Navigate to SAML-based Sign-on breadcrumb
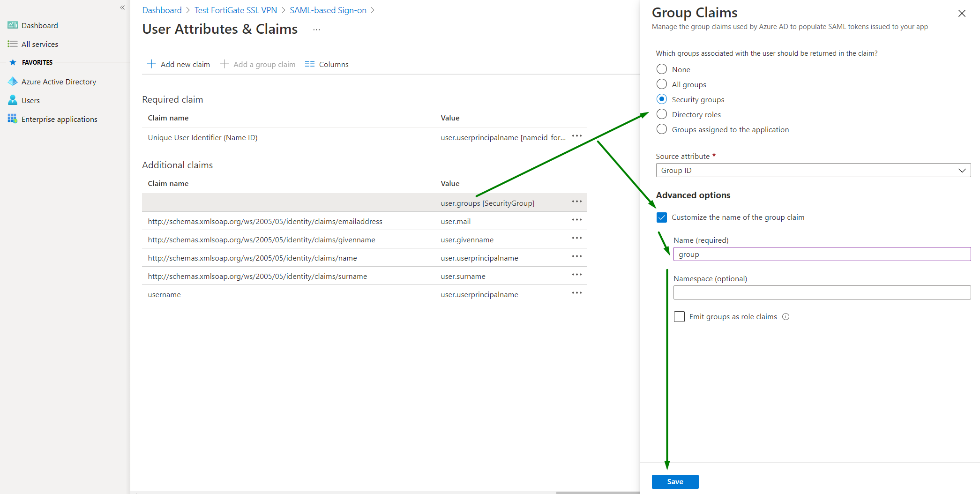Image resolution: width=980 pixels, height=494 pixels. pyautogui.click(x=328, y=10)
